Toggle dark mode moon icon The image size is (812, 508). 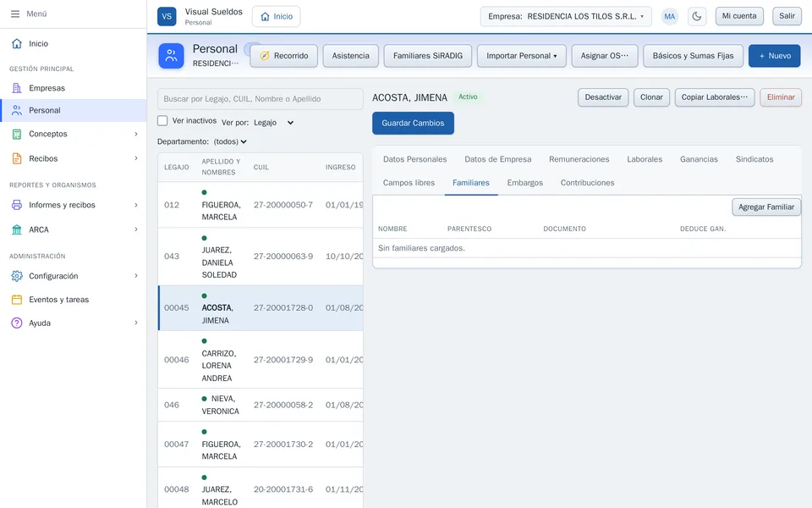(696, 16)
